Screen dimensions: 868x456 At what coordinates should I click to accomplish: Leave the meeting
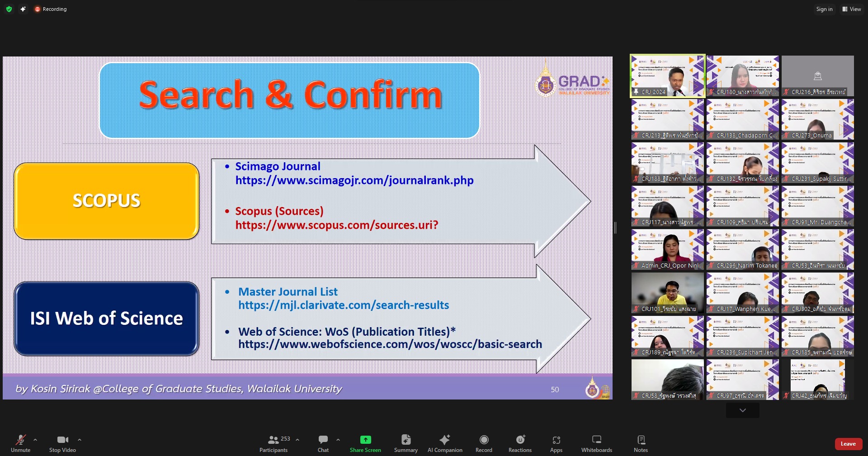coord(848,444)
